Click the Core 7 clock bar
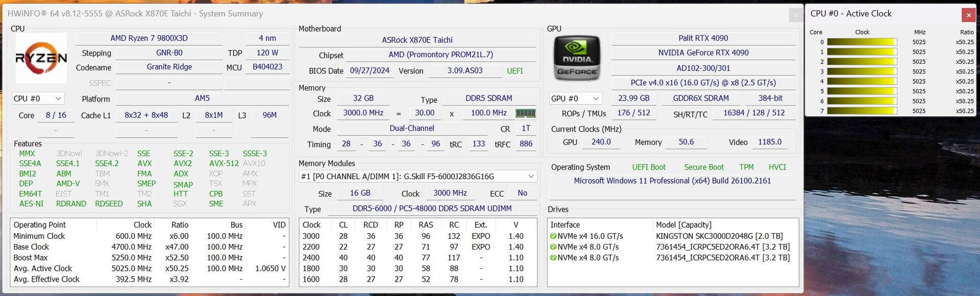This screenshot has width=980, height=296. tap(862, 111)
